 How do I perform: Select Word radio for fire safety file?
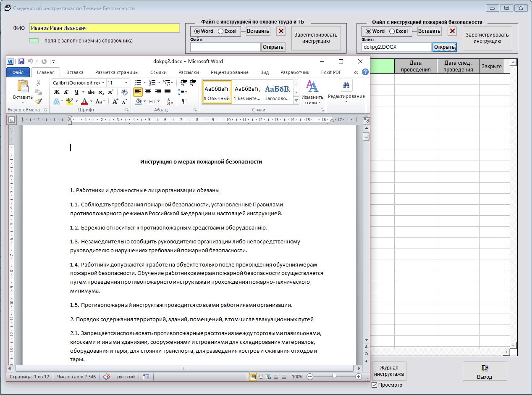[x=368, y=31]
